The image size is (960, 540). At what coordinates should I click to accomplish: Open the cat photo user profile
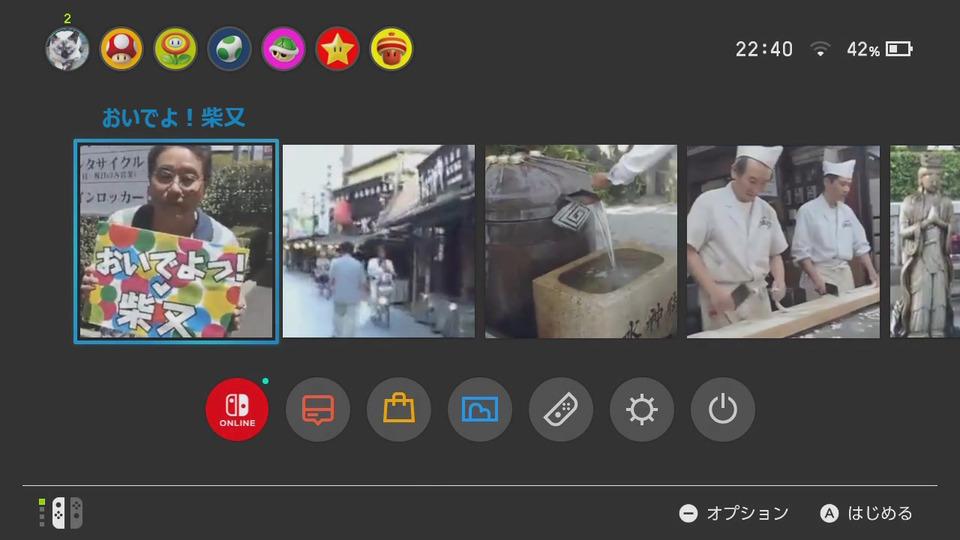click(67, 49)
